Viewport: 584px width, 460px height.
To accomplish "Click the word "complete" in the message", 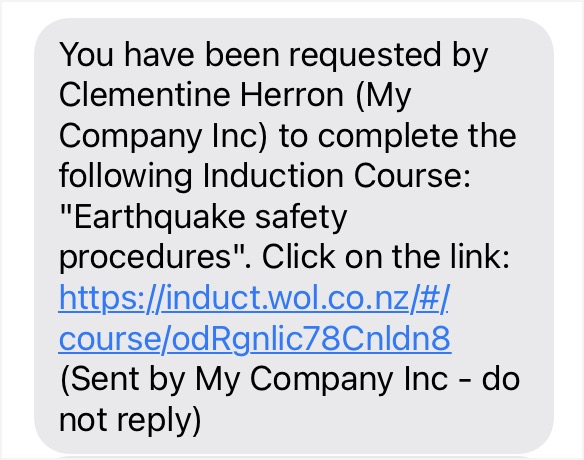I will (387, 137).
